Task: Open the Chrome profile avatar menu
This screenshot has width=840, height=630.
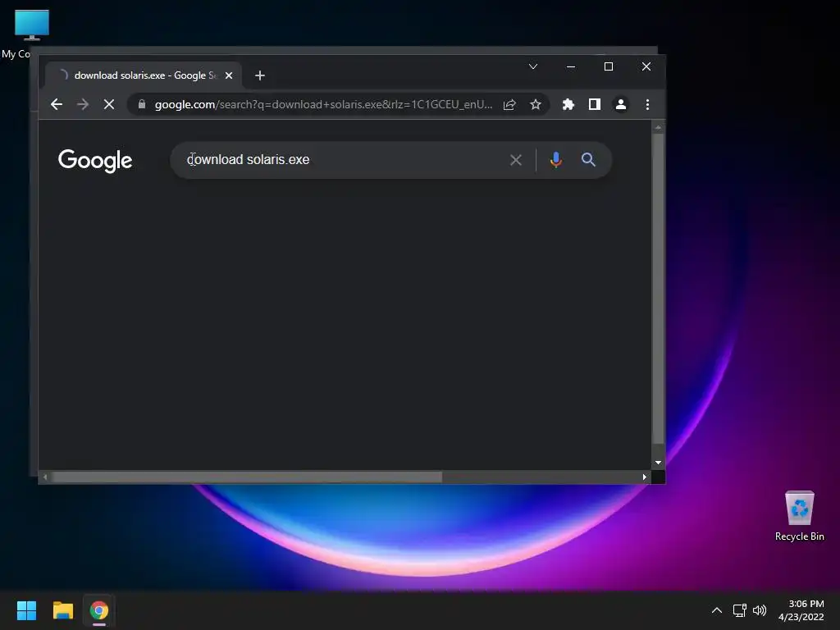Action: [621, 104]
